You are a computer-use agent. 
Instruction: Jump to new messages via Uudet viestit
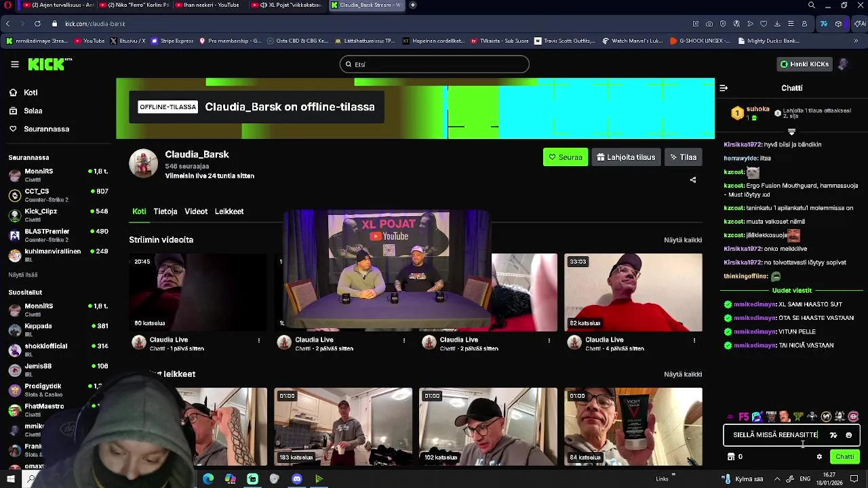(791, 291)
